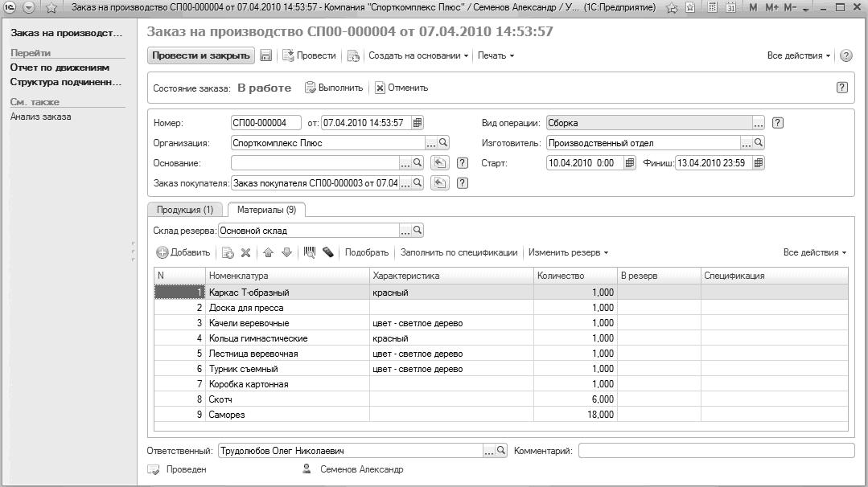
Task: Expand the Изменить резерв dropdown
Action: click(568, 252)
